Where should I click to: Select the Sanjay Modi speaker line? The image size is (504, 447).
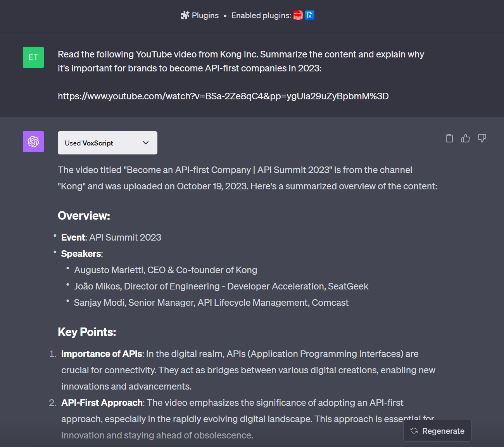211,303
